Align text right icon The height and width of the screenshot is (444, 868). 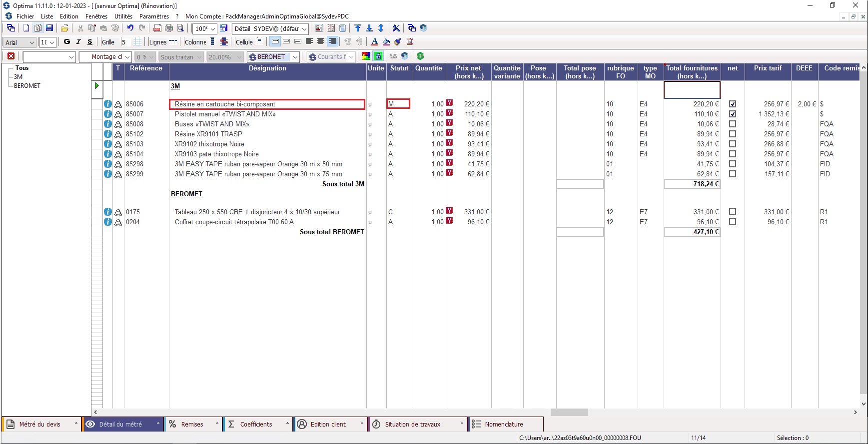coord(332,42)
